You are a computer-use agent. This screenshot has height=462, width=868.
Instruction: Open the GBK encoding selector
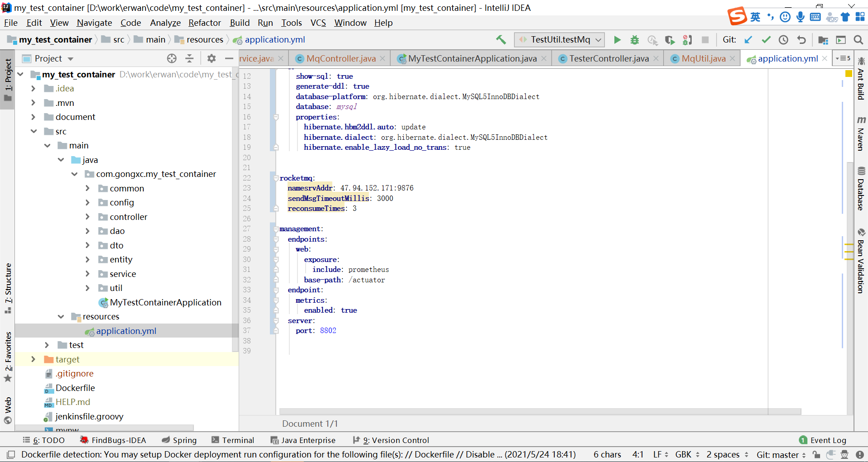click(x=687, y=454)
